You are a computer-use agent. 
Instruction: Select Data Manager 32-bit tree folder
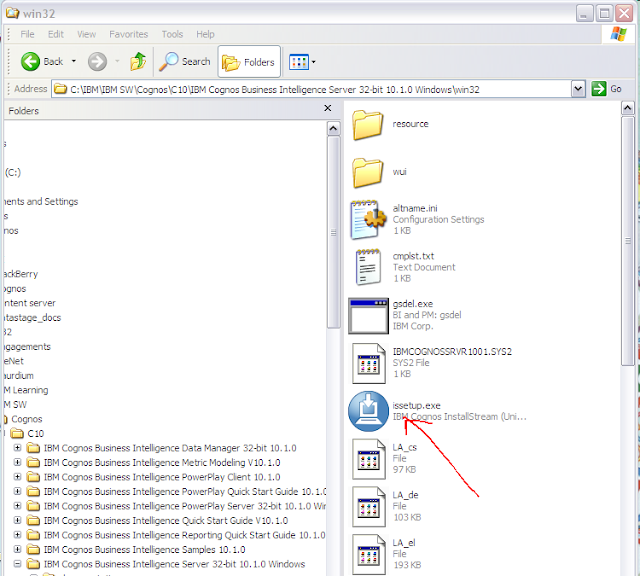coord(162,448)
